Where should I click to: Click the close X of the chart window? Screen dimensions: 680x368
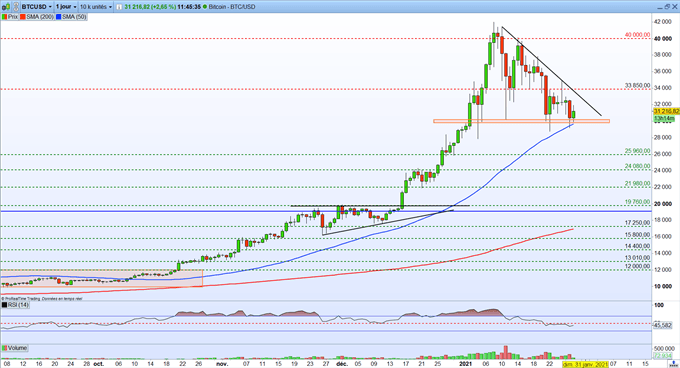[675, 7]
